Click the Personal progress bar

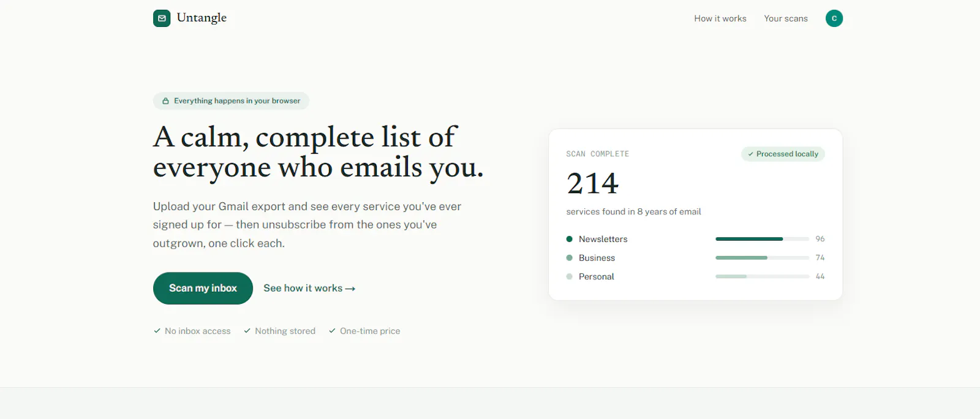click(x=763, y=277)
